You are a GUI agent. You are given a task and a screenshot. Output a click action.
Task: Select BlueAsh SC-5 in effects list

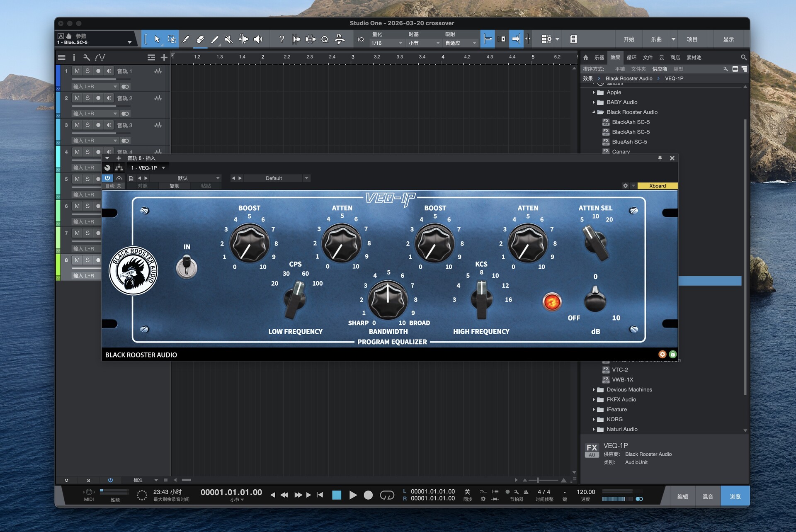click(629, 142)
